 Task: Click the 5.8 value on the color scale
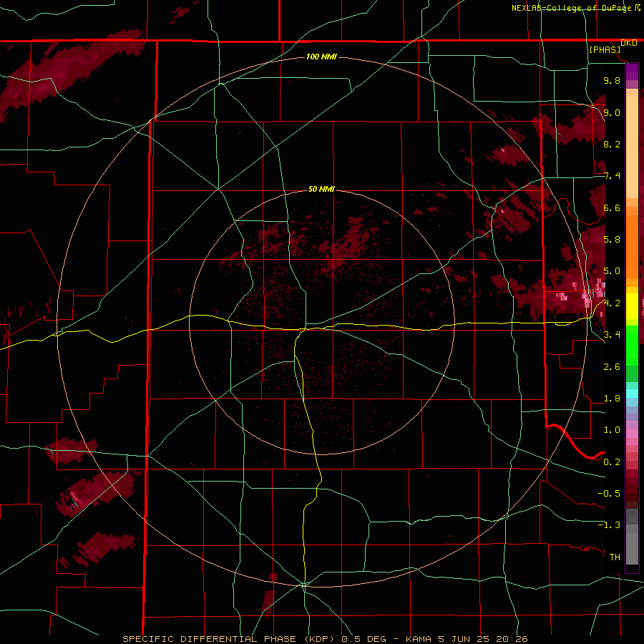pos(612,240)
